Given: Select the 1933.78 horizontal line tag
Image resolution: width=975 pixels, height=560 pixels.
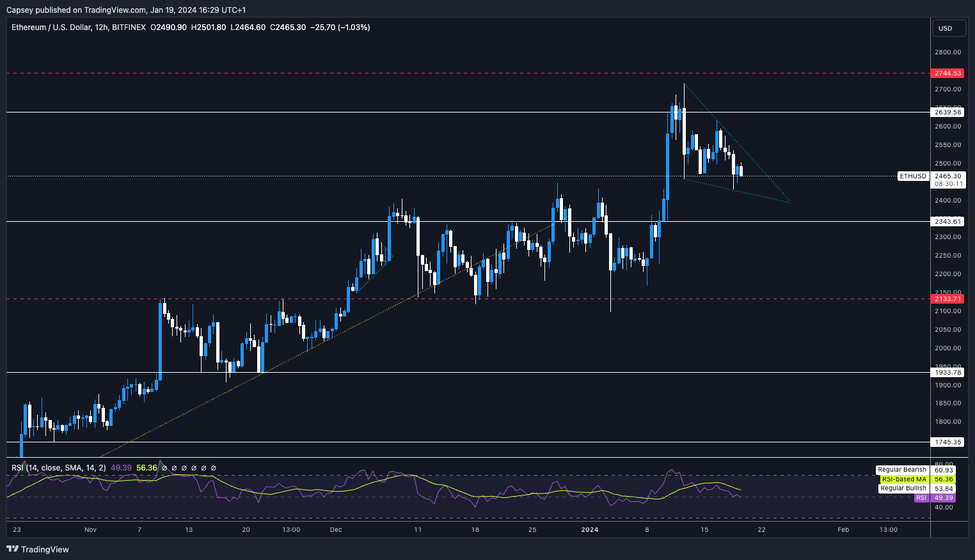Looking at the screenshot, I should click(x=947, y=372).
